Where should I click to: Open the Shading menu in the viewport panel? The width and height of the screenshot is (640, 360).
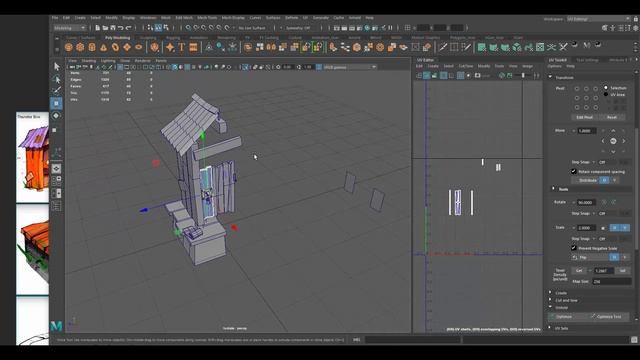click(x=89, y=61)
